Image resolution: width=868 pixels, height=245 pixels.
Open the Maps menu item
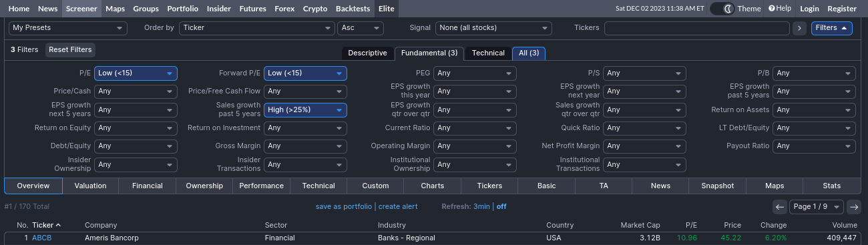click(x=116, y=9)
